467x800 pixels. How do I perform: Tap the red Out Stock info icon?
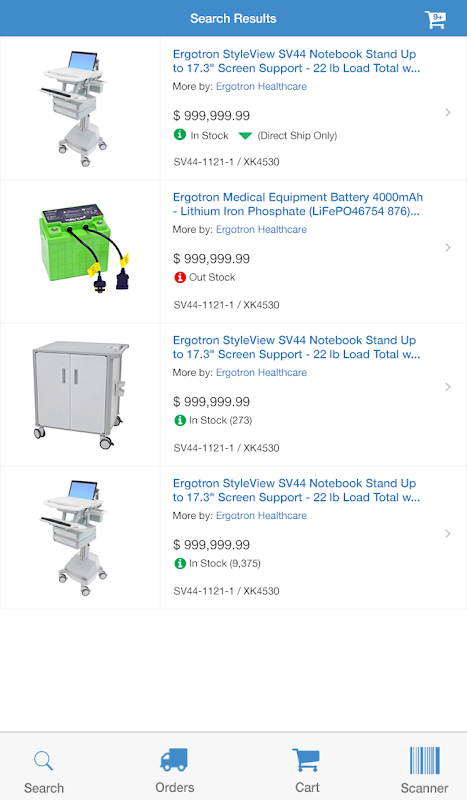click(x=180, y=277)
